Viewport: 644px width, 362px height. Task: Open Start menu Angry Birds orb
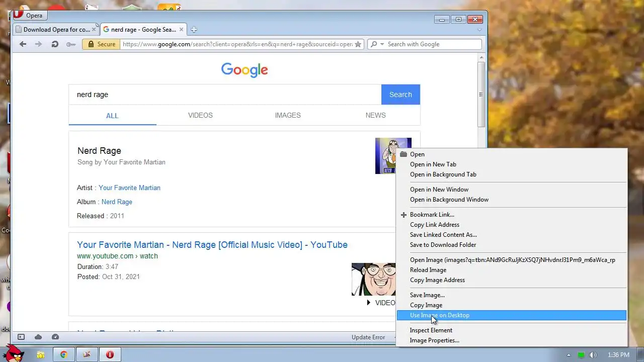(14, 353)
